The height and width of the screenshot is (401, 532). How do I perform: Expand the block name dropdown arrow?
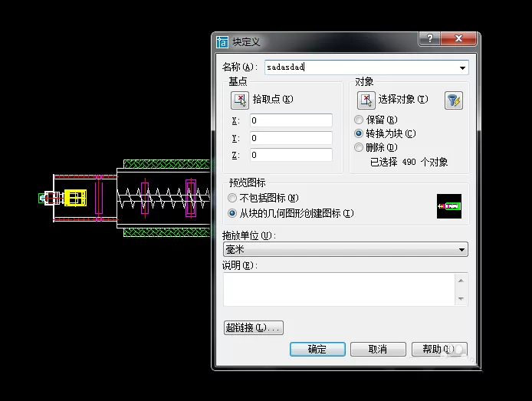pyautogui.click(x=462, y=67)
